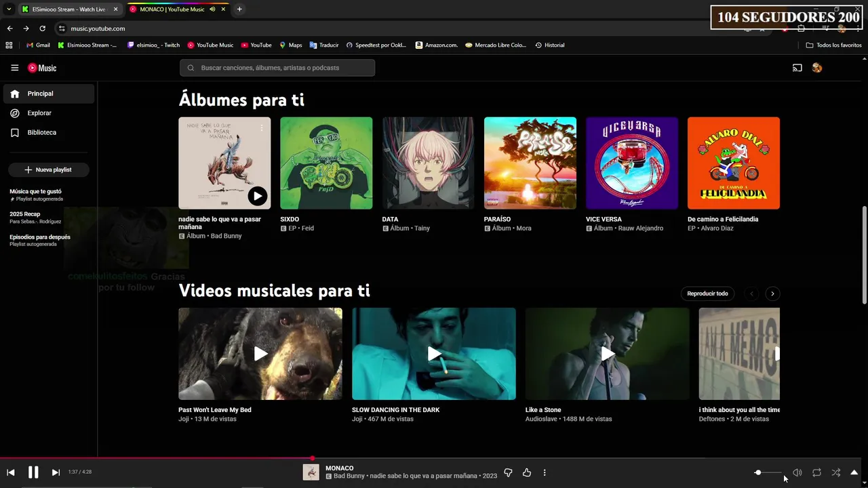This screenshot has height=488, width=868.
Task: Play the nadie sabe lo que va a pasar mañana album
Action: (257, 196)
